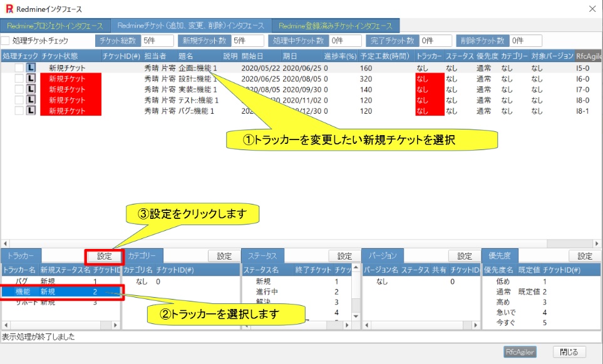Click the チケット総数 value field
603x364 pixels.
[x=158, y=40]
